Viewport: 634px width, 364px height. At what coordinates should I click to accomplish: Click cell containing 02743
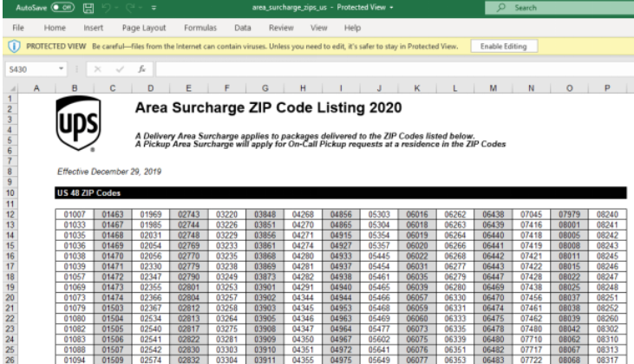tap(188, 214)
